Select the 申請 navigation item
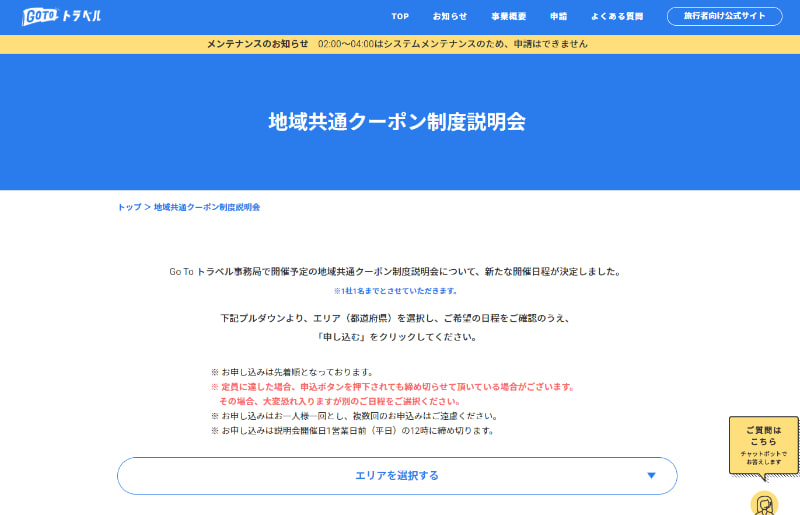 [x=558, y=16]
